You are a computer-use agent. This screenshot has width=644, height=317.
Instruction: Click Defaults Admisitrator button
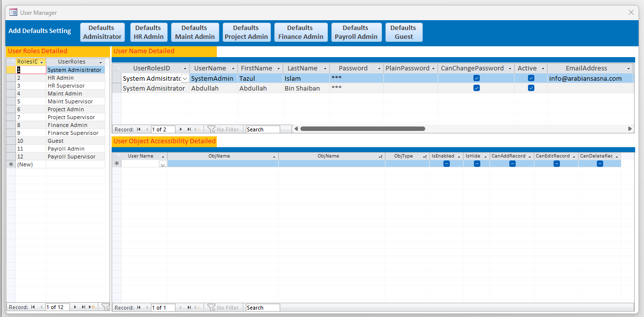[102, 32]
